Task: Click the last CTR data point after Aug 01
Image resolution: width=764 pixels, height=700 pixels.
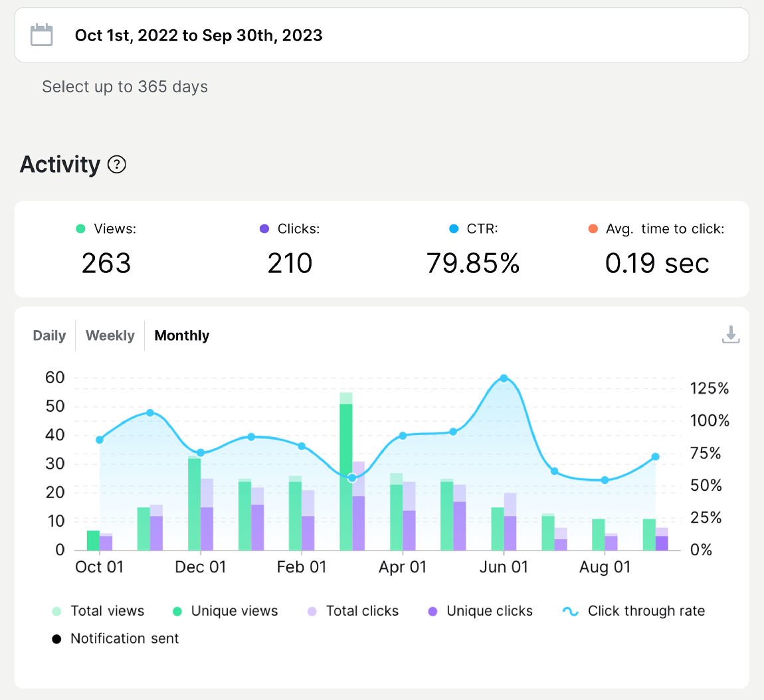Action: coord(655,457)
